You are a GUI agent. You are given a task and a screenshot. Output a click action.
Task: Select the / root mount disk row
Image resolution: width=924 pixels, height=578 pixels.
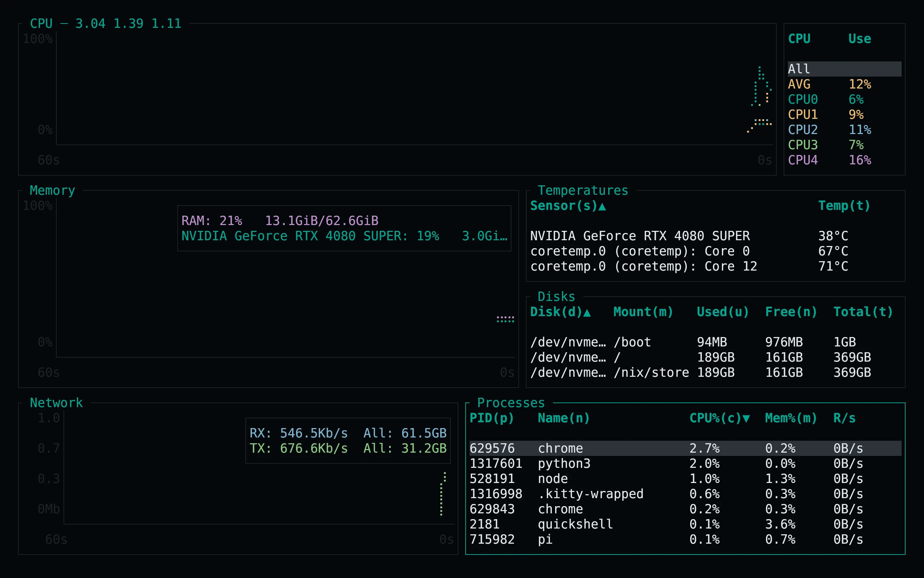pos(715,357)
